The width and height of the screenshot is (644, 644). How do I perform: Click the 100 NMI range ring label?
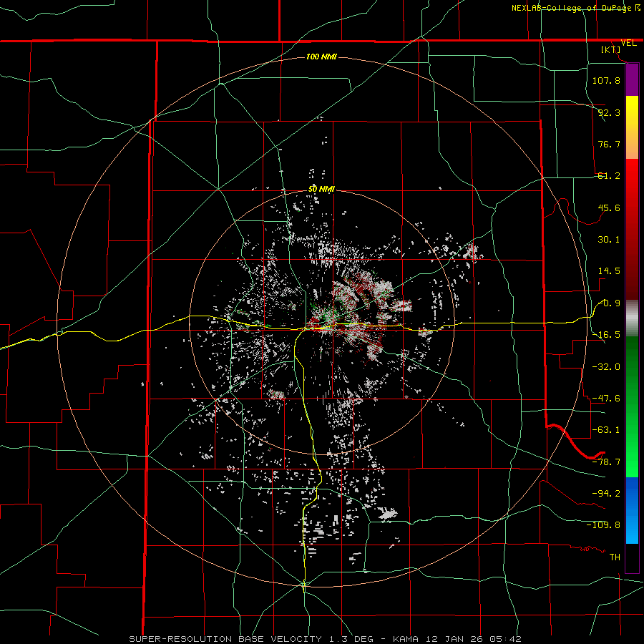[x=321, y=57]
